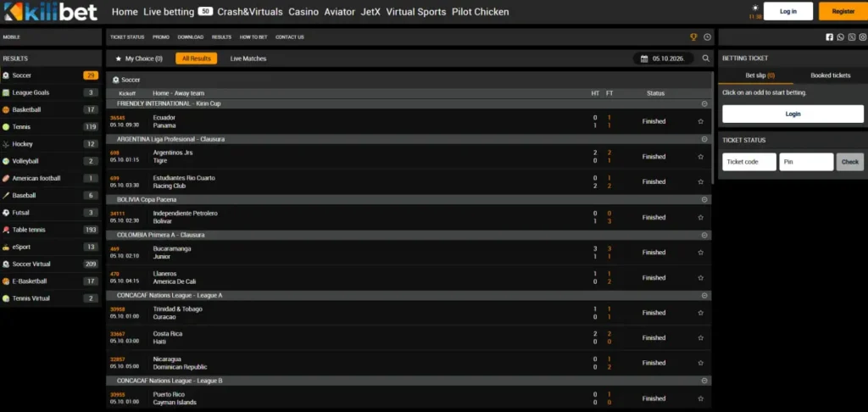This screenshot has width=868, height=412.
Task: Click the orange Register button
Action: [843, 11]
